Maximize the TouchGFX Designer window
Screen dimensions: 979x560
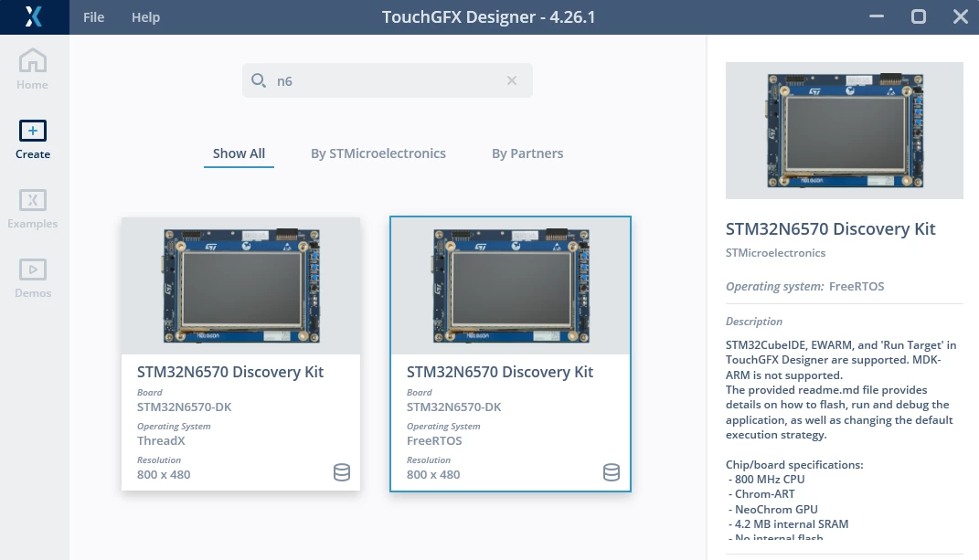point(919,16)
